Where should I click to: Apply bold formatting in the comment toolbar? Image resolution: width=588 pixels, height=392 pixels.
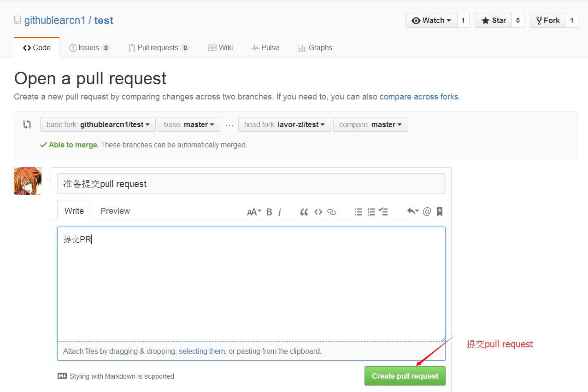(269, 211)
